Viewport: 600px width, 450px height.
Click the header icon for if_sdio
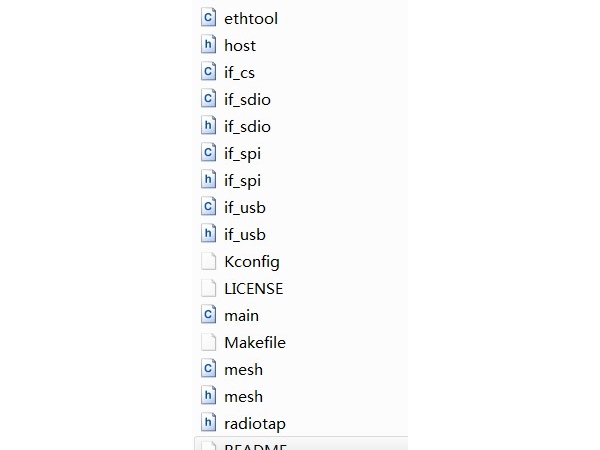pyautogui.click(x=208, y=126)
